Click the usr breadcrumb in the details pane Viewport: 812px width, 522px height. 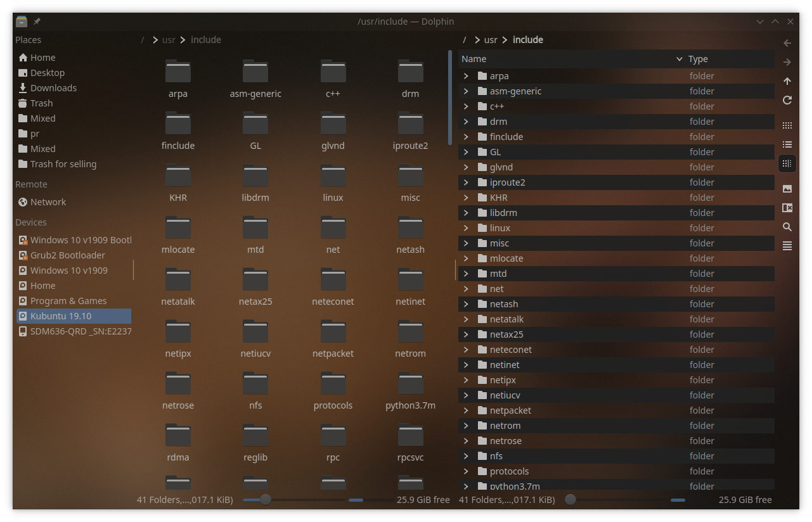click(491, 40)
